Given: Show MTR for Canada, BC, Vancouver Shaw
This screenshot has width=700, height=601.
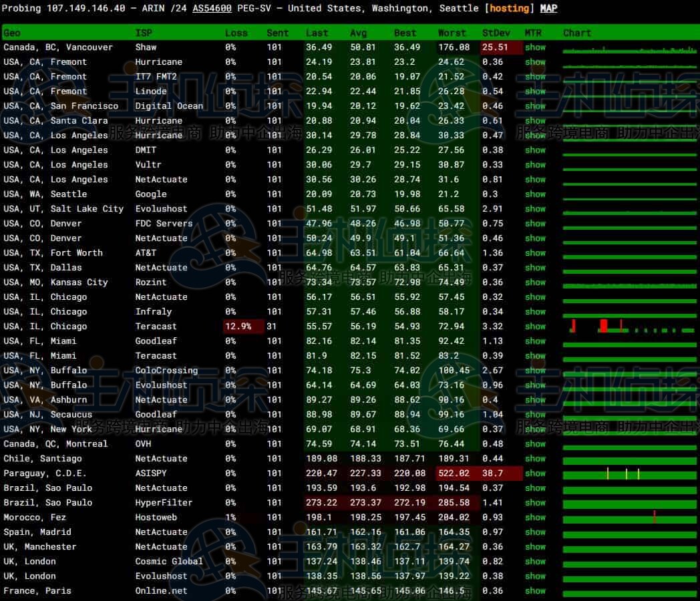Looking at the screenshot, I should 535,47.
